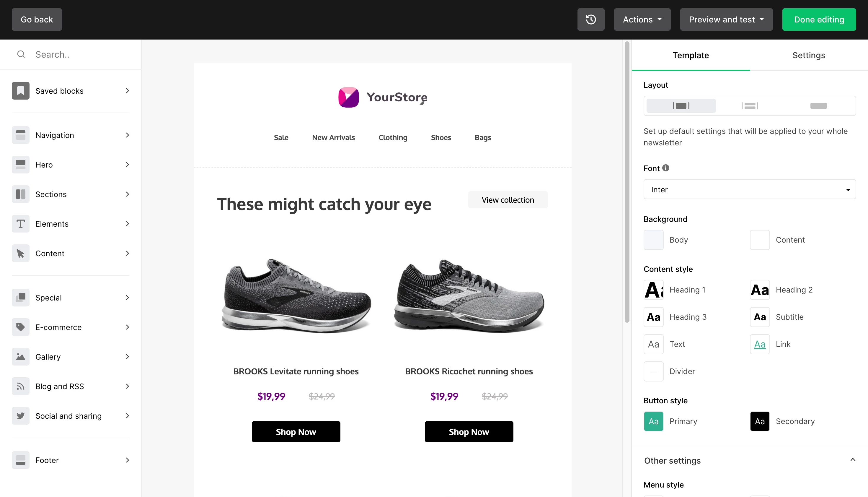This screenshot has width=868, height=497.
Task: Click the E-commerce tag icon
Action: 20,327
